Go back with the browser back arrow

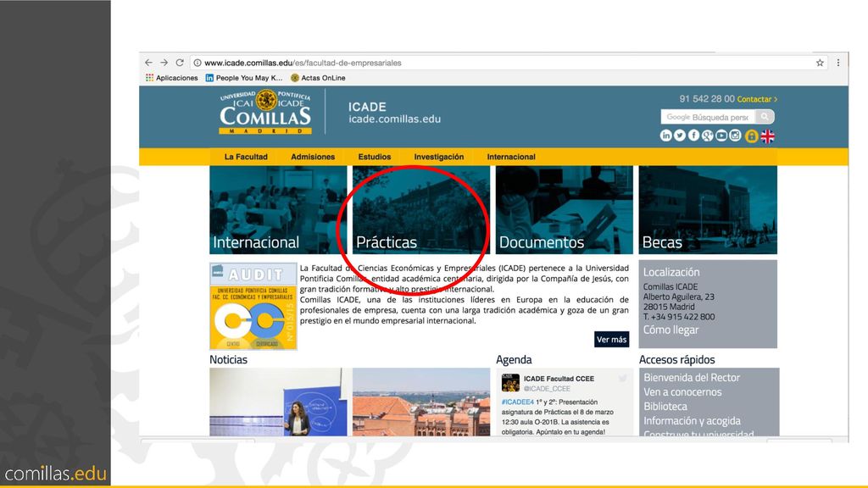click(x=148, y=63)
